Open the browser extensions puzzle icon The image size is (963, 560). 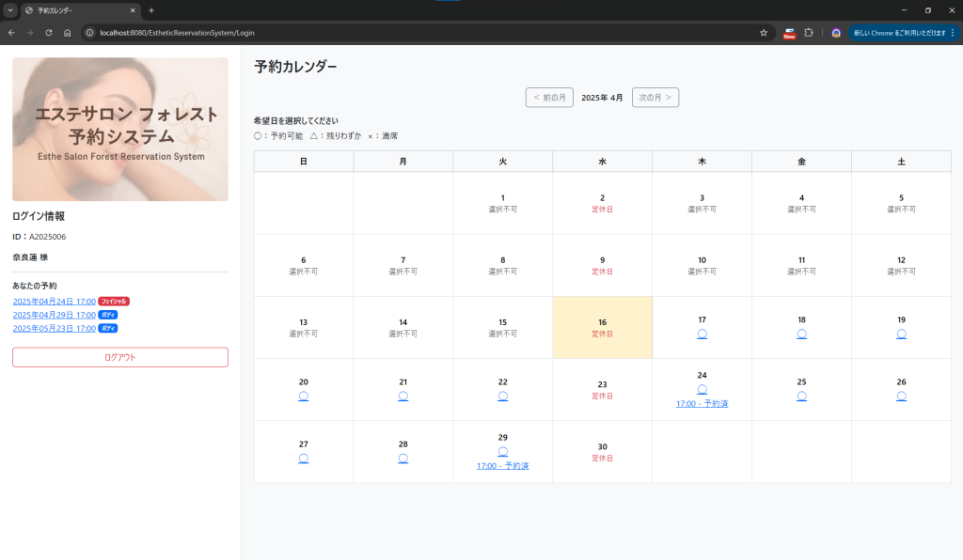(x=808, y=33)
